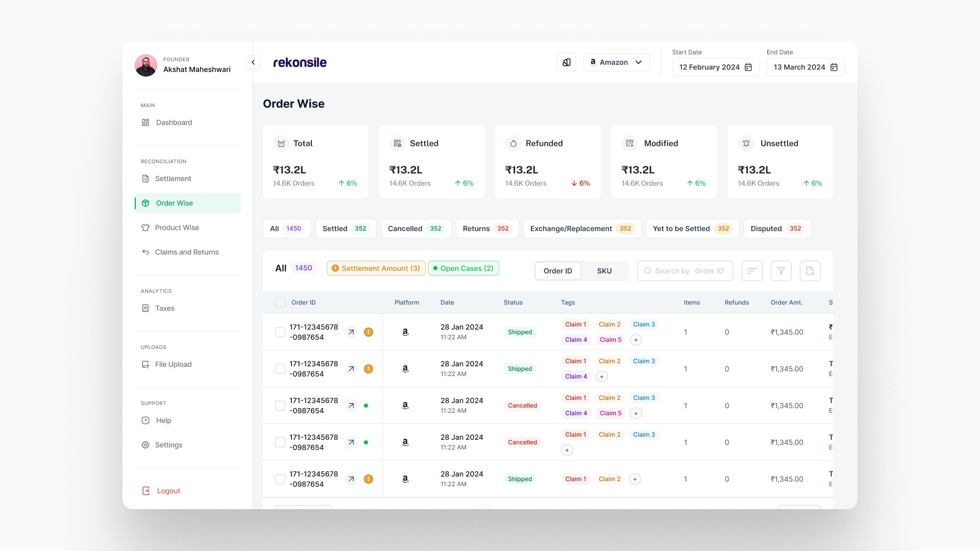980x551 pixels.
Task: Open the filter funnel icon
Action: coord(781,271)
